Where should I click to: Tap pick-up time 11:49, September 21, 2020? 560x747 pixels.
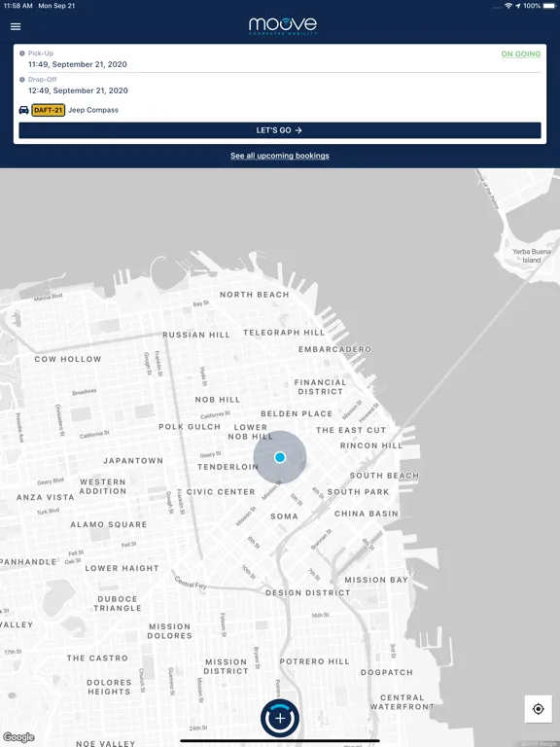[78, 64]
